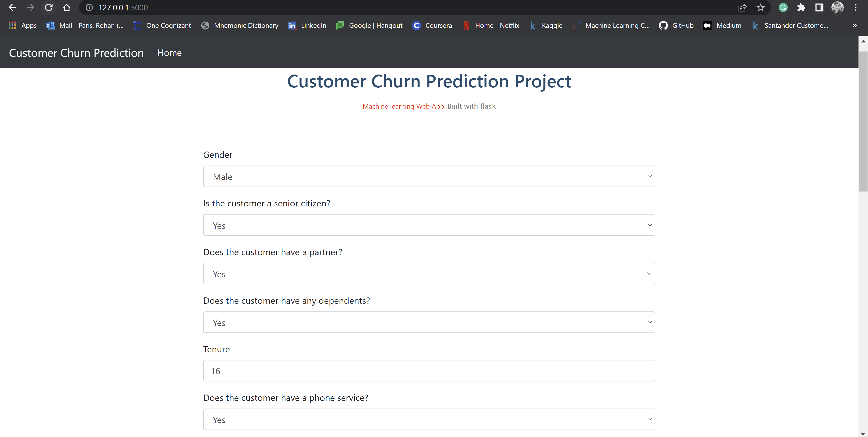Open the browser profile avatar
868x437 pixels.
[x=838, y=7]
